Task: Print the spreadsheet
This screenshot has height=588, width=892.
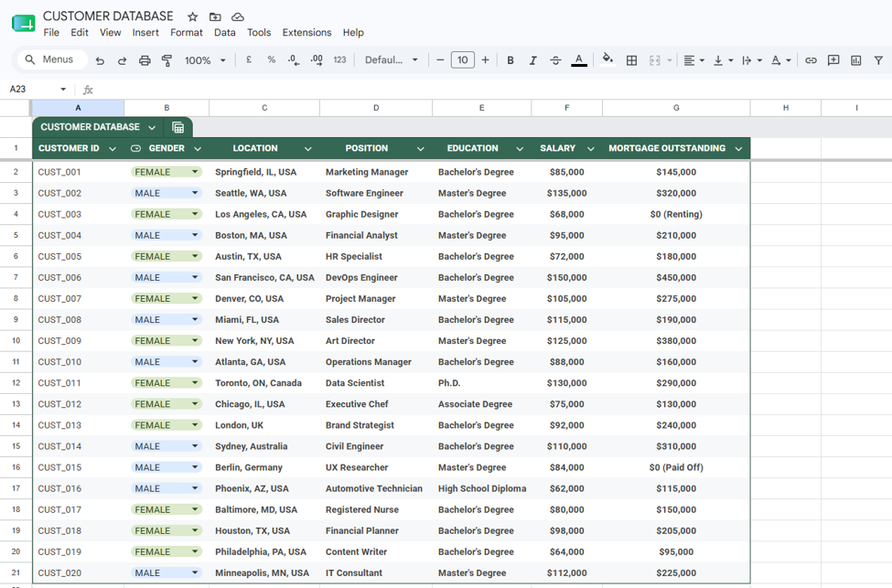Action: tap(145, 60)
